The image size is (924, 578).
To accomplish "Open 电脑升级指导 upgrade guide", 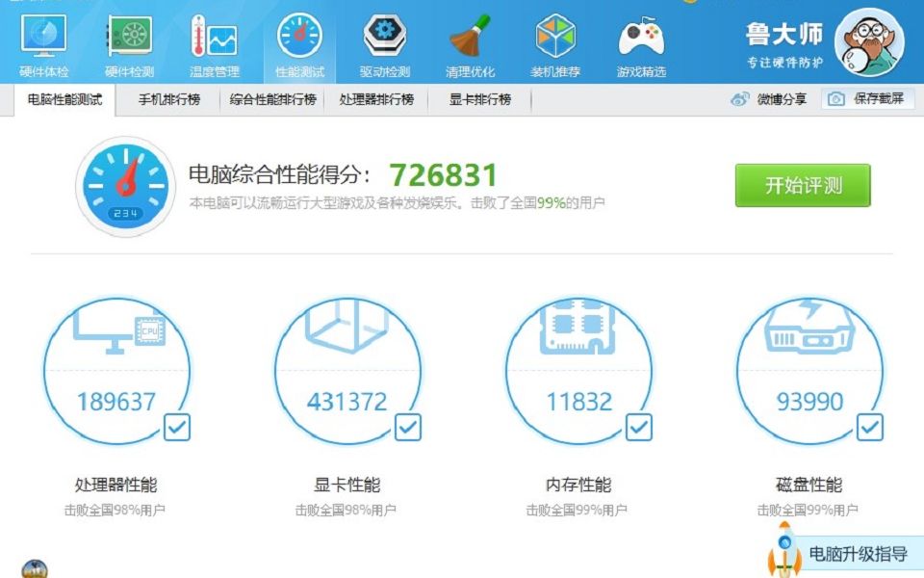I will (858, 553).
